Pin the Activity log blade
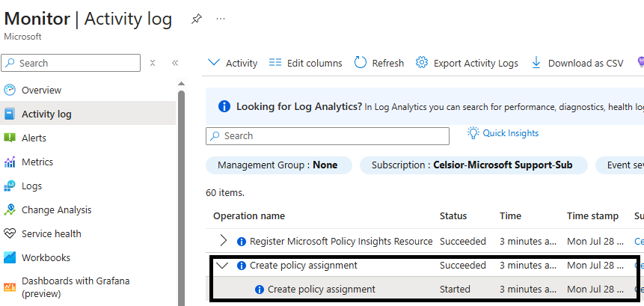The image size is (644, 306). pos(196,19)
